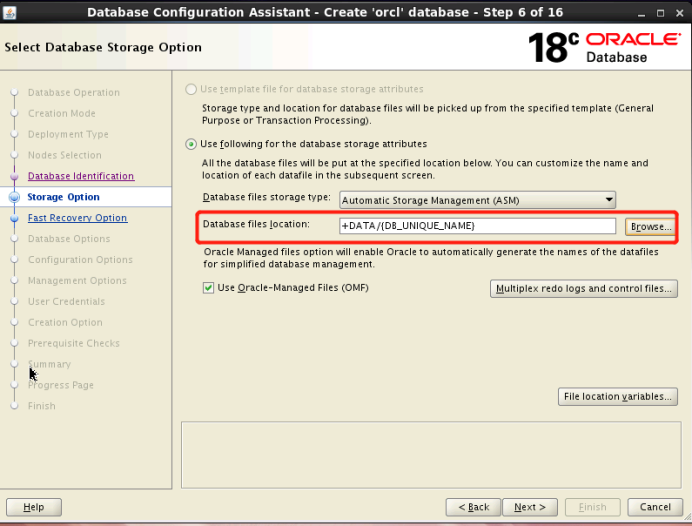Maximize the Database Configuration Assistant window
This screenshot has height=526, width=692.
660,13
